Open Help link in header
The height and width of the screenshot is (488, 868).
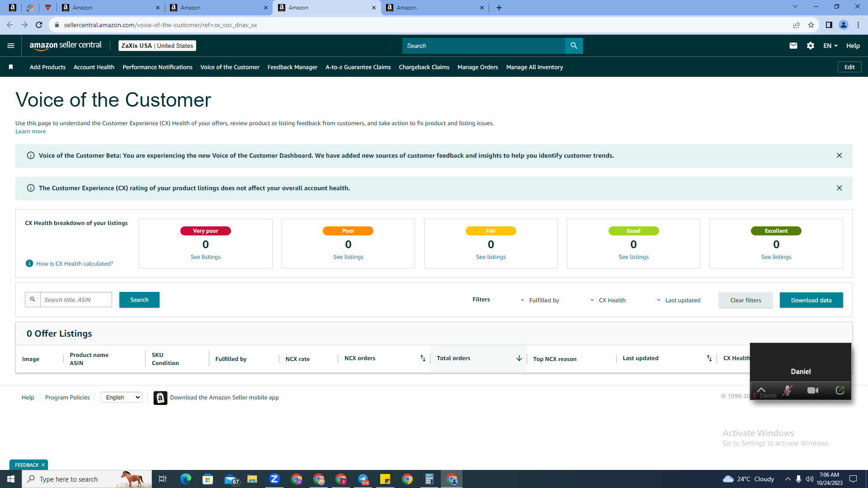853,46
